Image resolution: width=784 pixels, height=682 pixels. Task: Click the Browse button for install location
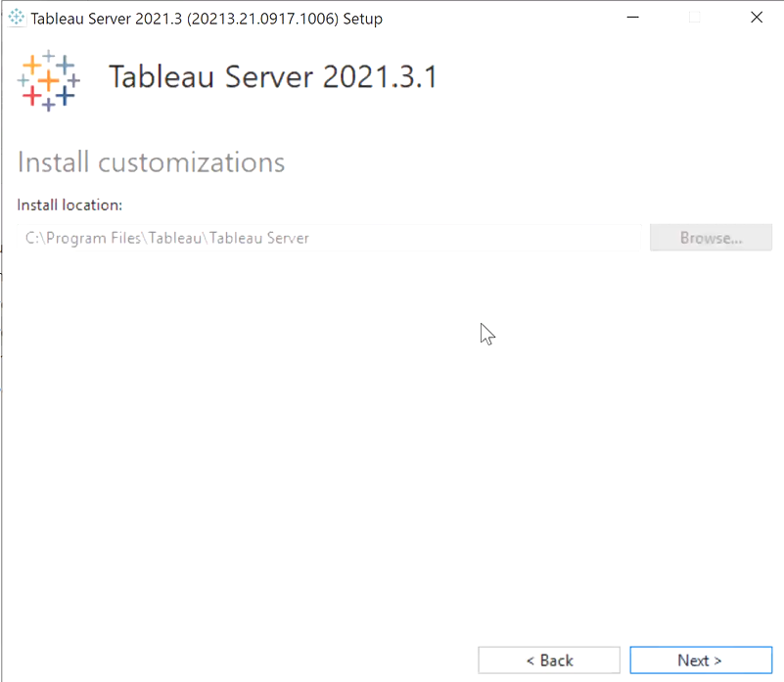(x=711, y=238)
